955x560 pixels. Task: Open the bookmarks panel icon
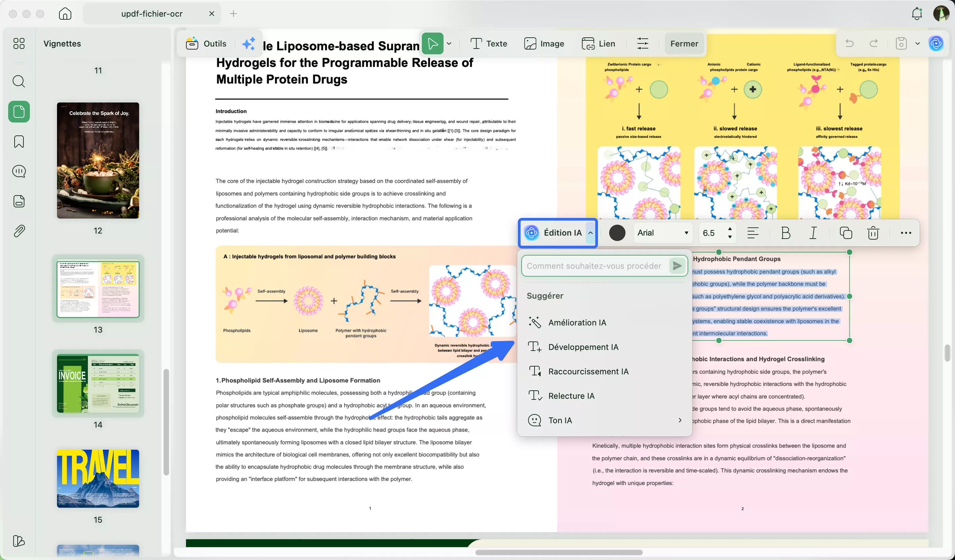coord(19,141)
